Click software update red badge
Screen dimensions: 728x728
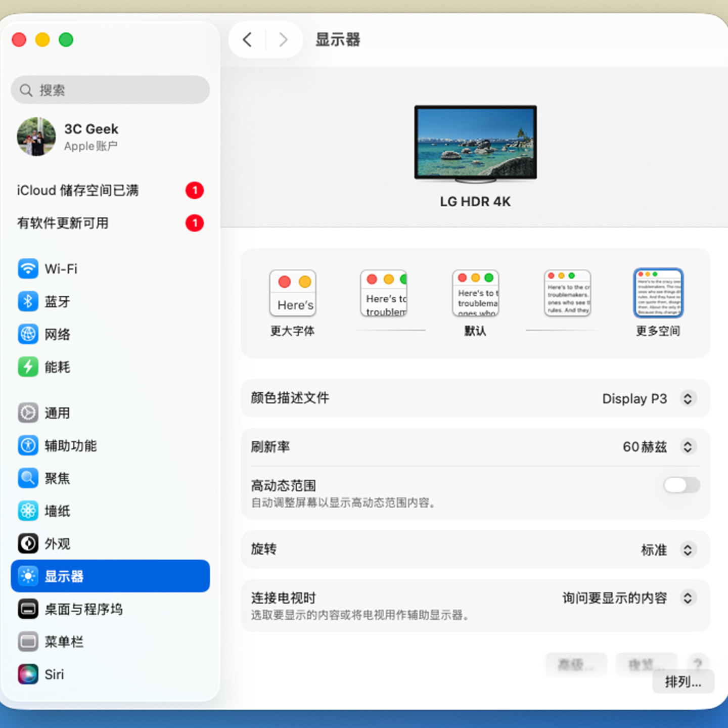195,223
